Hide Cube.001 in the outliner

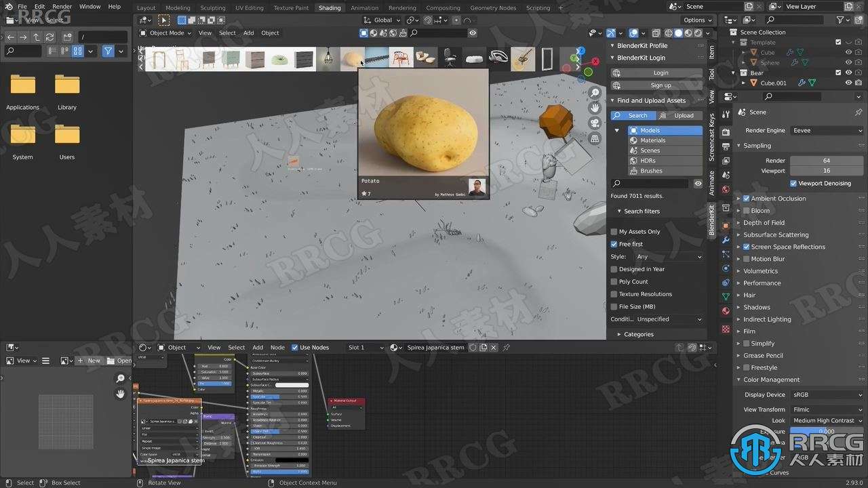848,83
